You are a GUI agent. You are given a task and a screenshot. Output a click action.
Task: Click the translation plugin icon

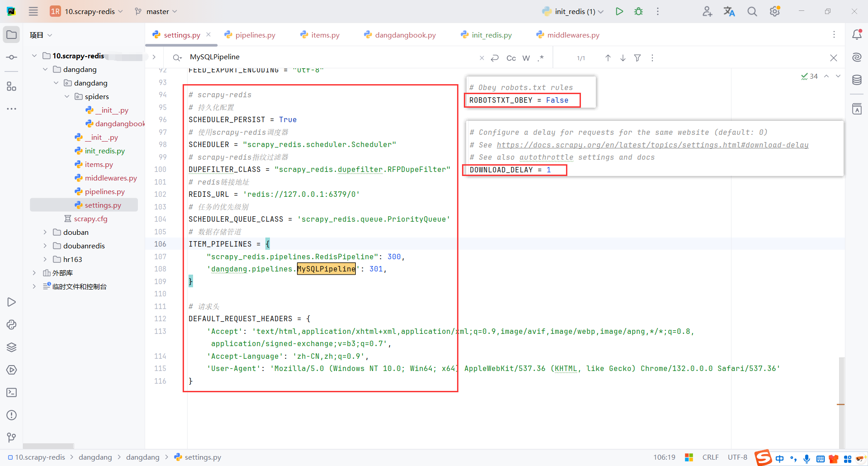click(x=729, y=11)
